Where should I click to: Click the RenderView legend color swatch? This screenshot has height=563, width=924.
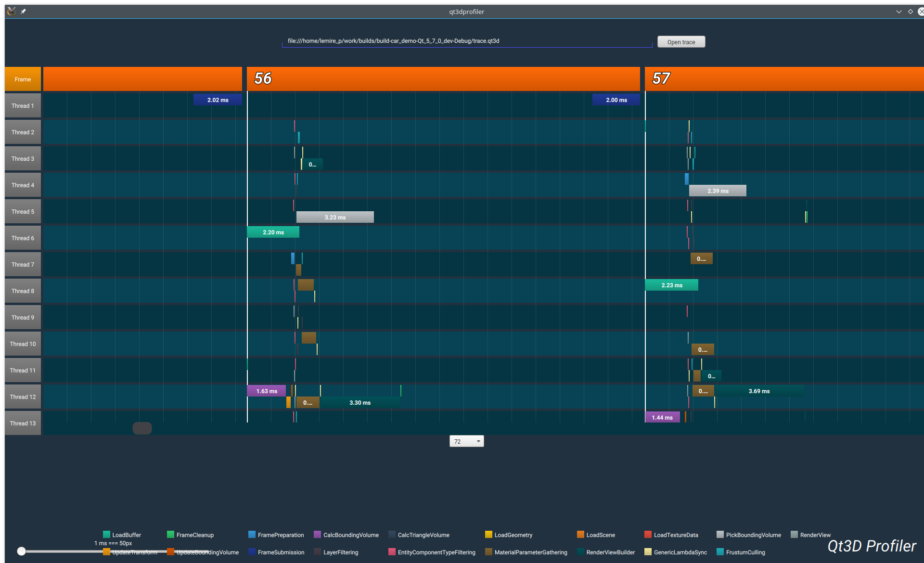pyautogui.click(x=794, y=535)
